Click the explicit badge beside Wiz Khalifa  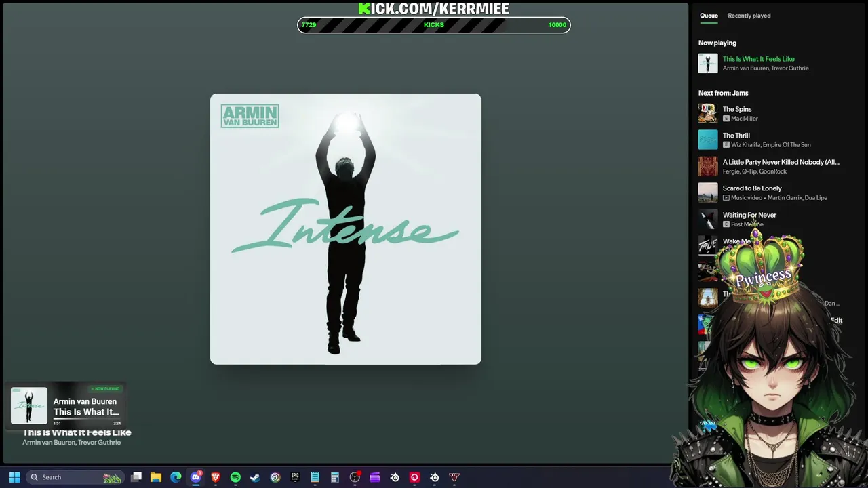pos(726,145)
